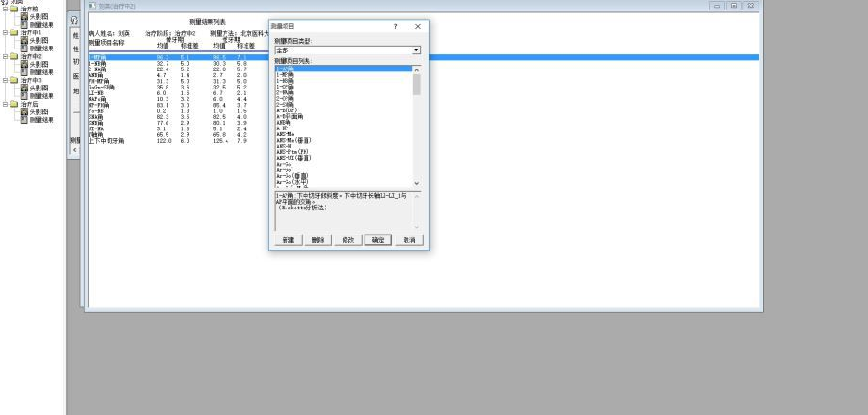The width and height of the screenshot is (868, 415).
Task: Collapse the 治疗后 tree node
Action: point(5,106)
